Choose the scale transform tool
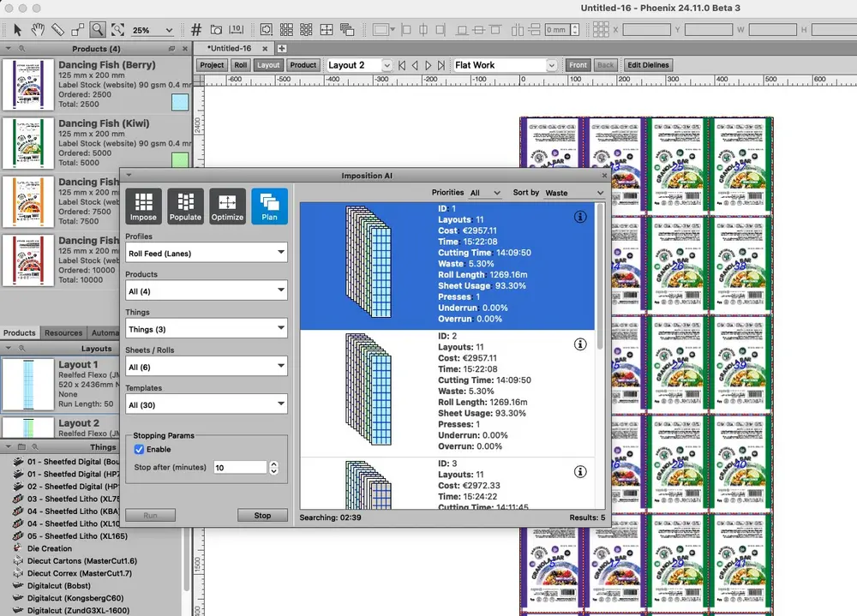The width and height of the screenshot is (857, 616). pos(78,29)
